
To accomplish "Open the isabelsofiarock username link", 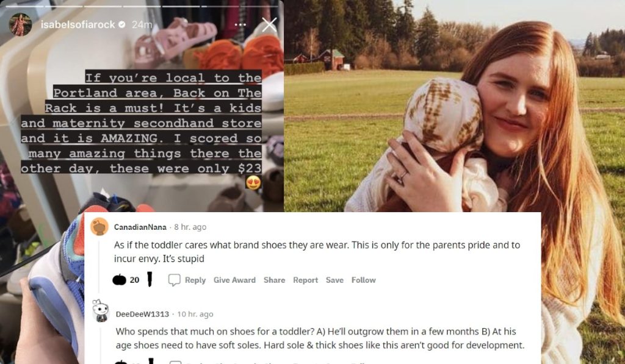I will [x=78, y=24].
